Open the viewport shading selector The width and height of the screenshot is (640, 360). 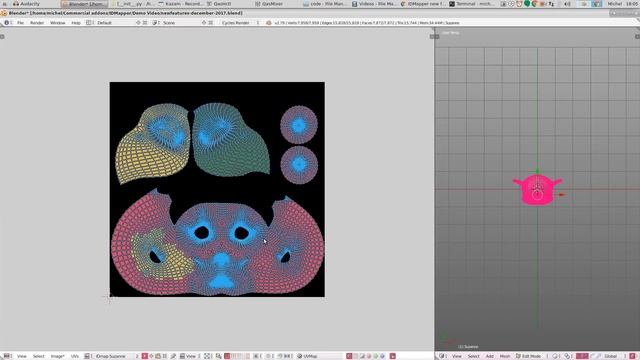tap(556, 356)
